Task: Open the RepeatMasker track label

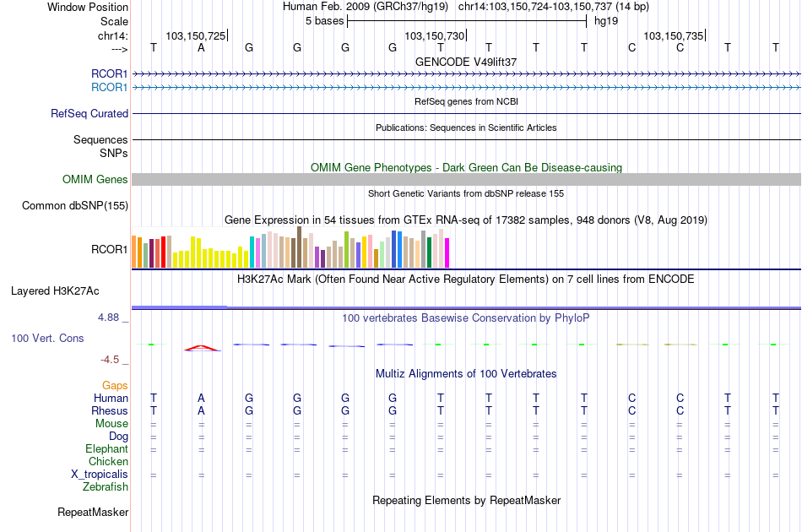Action: point(93,512)
